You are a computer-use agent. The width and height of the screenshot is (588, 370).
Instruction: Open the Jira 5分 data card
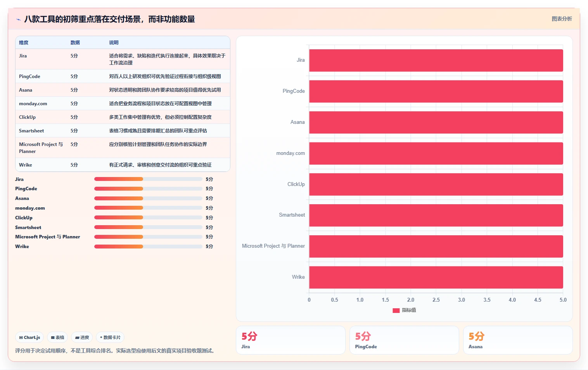[x=291, y=340]
